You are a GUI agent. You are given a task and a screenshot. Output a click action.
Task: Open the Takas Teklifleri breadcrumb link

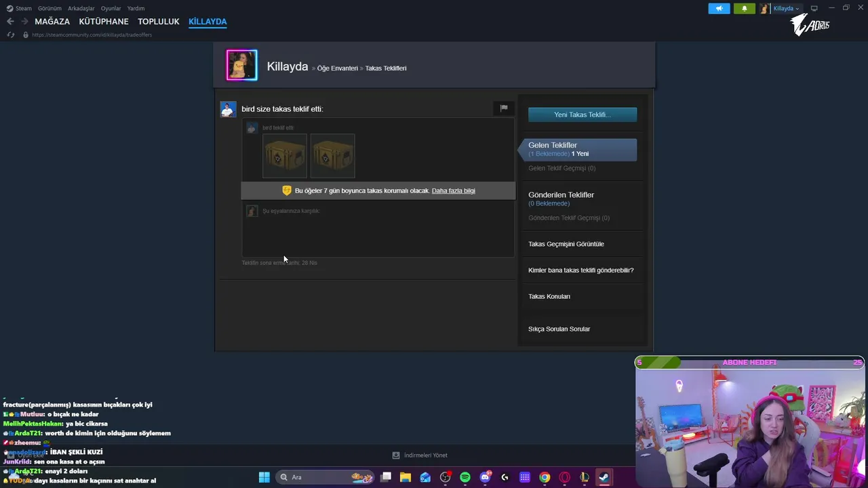coord(386,68)
